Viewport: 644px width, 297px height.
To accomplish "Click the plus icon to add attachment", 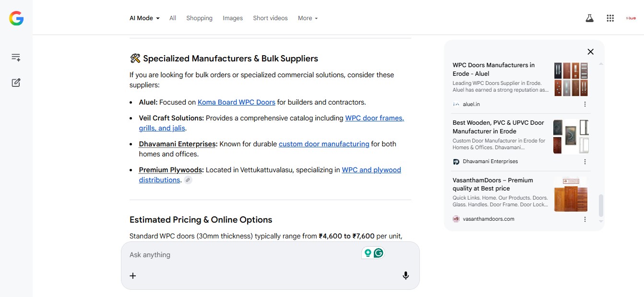I will 133,275.
